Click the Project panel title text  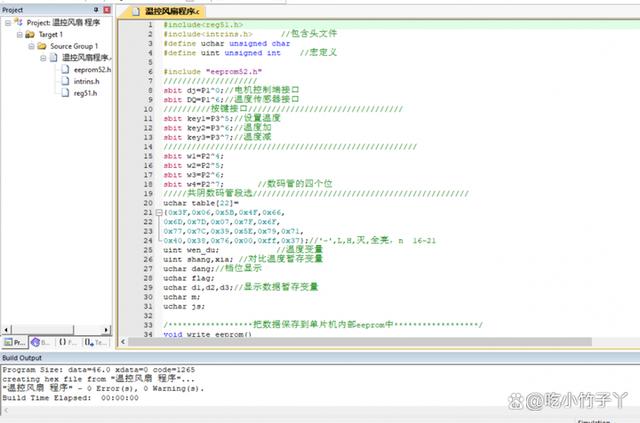tap(13, 10)
